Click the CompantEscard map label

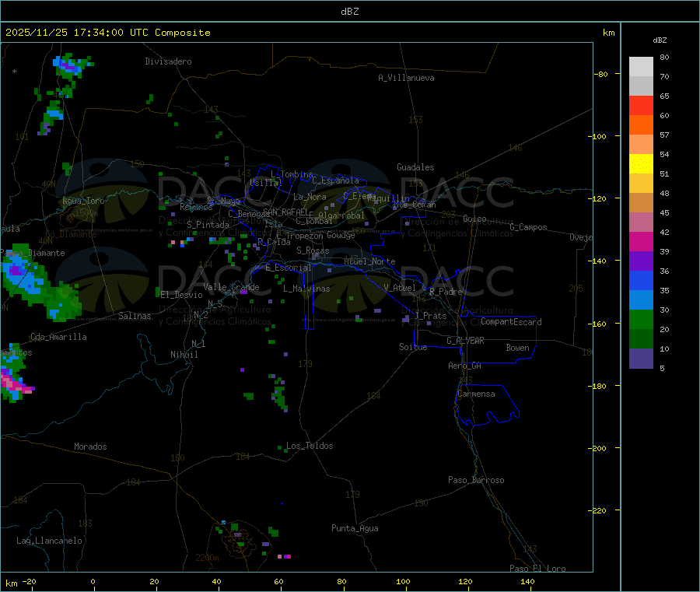click(511, 322)
